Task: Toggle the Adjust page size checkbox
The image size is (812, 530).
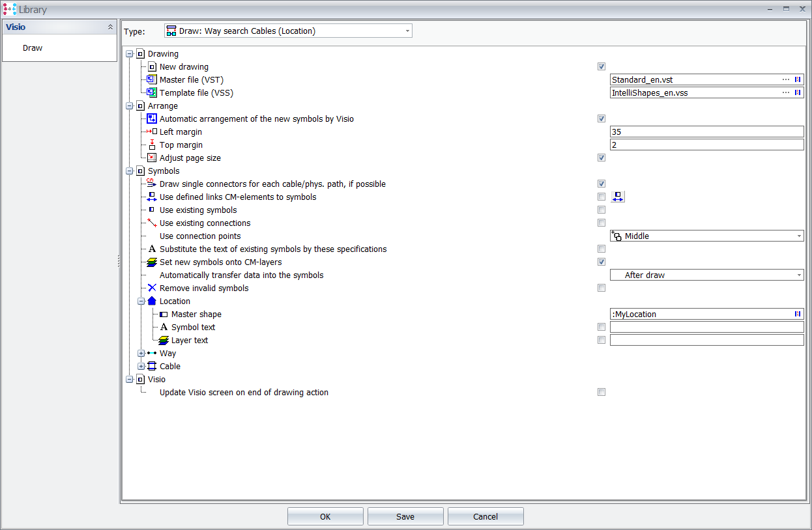Action: click(602, 158)
